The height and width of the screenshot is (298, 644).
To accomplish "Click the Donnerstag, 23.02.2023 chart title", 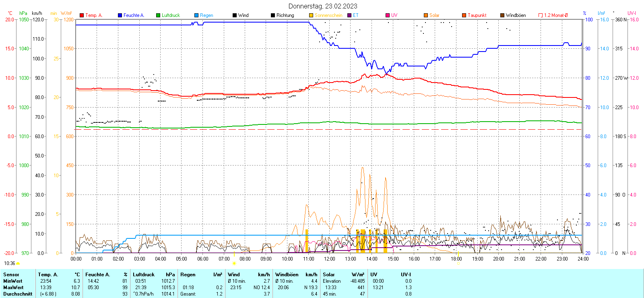I will 323,6.
